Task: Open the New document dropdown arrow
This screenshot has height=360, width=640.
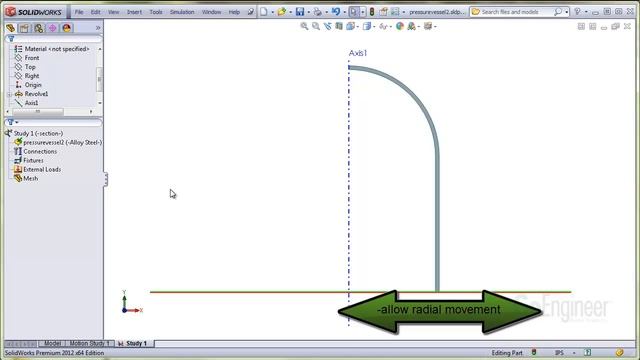Action: click(273, 12)
